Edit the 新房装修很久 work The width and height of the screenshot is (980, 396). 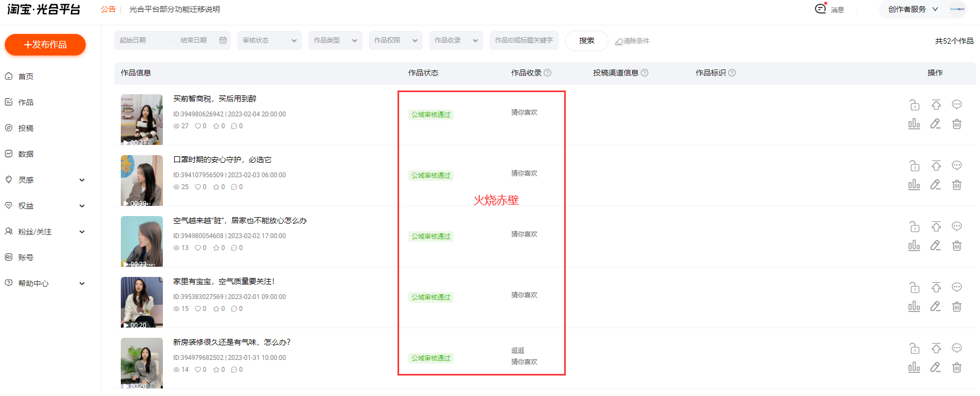pyautogui.click(x=936, y=367)
